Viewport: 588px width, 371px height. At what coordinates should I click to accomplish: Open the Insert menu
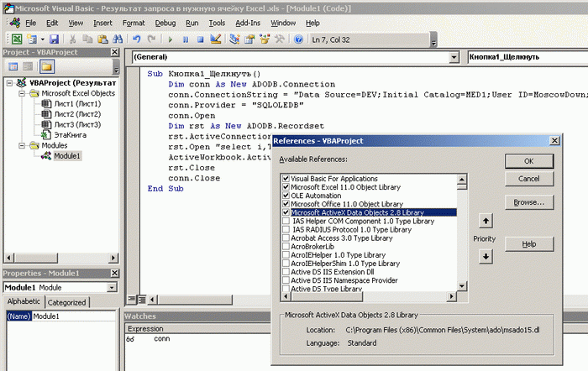click(x=102, y=24)
